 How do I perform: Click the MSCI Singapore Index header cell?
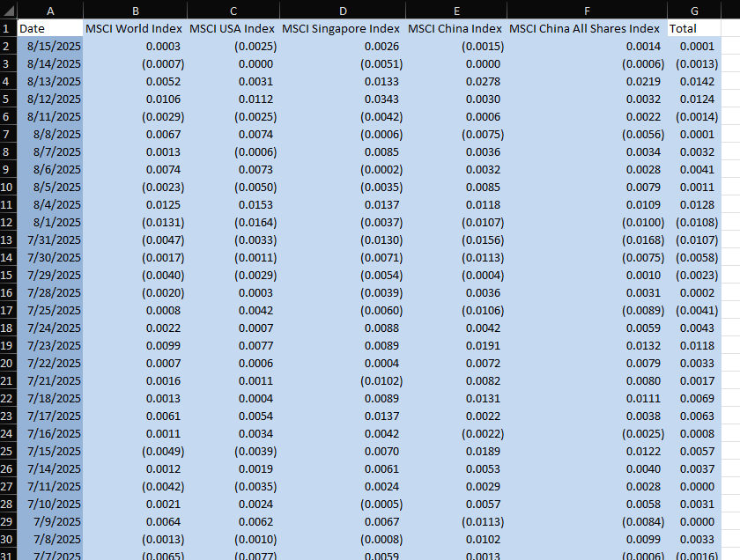(343, 28)
